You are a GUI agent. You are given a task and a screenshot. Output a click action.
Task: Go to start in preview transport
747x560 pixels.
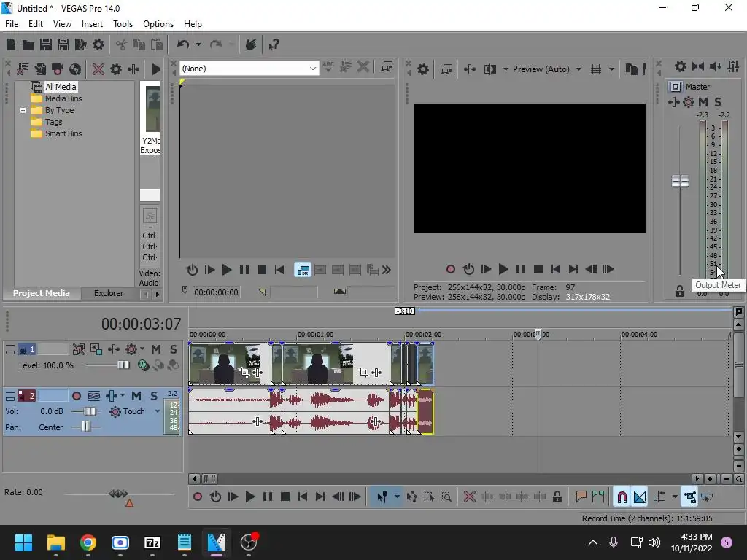(555, 270)
